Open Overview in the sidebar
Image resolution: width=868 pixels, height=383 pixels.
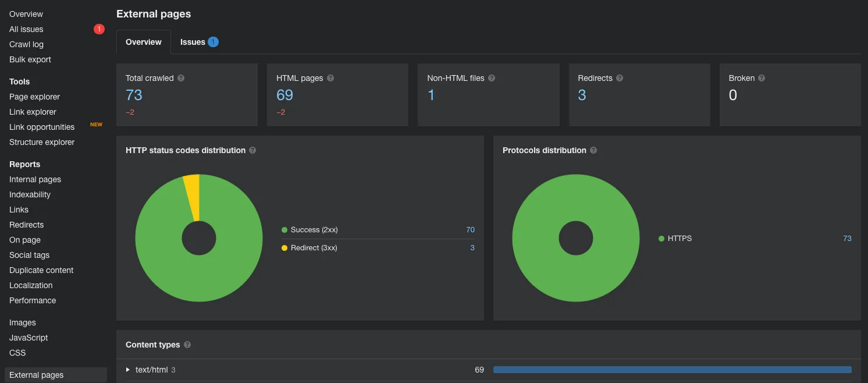(x=26, y=14)
